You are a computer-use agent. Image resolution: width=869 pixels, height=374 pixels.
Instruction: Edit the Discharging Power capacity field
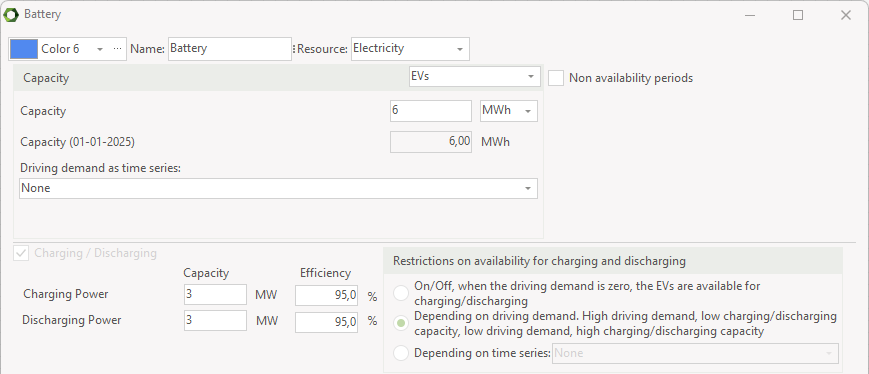(215, 321)
